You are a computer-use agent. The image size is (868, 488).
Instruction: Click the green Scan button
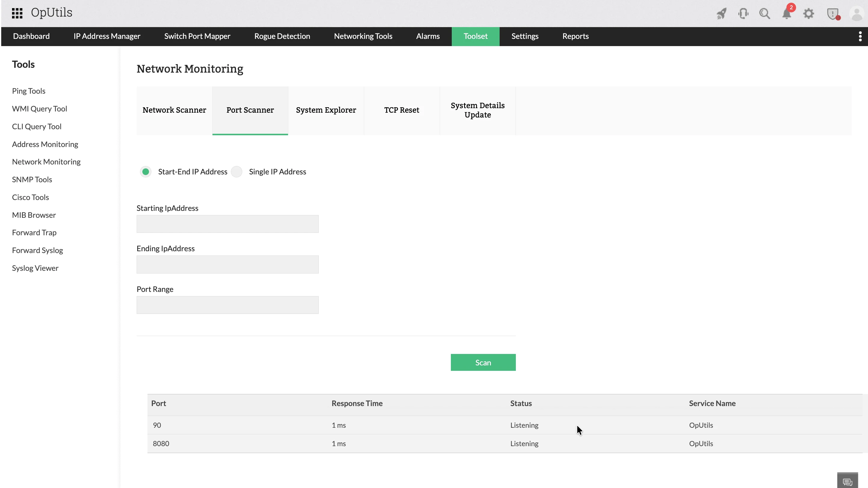point(483,363)
